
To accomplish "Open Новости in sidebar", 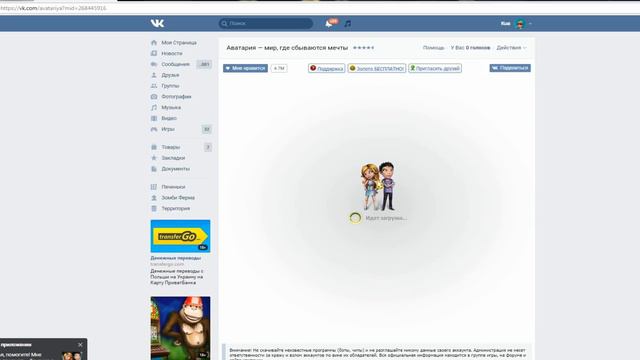I will click(x=172, y=53).
